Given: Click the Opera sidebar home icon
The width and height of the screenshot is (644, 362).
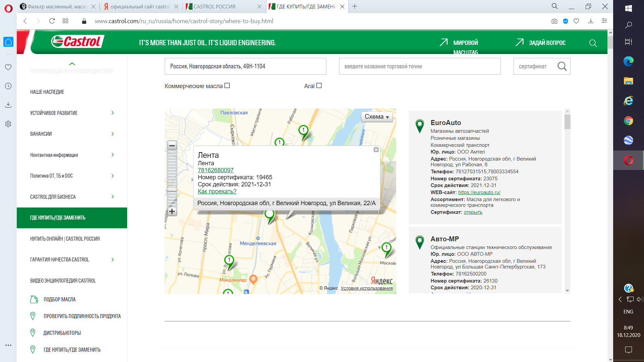Looking at the screenshot, I should click(8, 42).
